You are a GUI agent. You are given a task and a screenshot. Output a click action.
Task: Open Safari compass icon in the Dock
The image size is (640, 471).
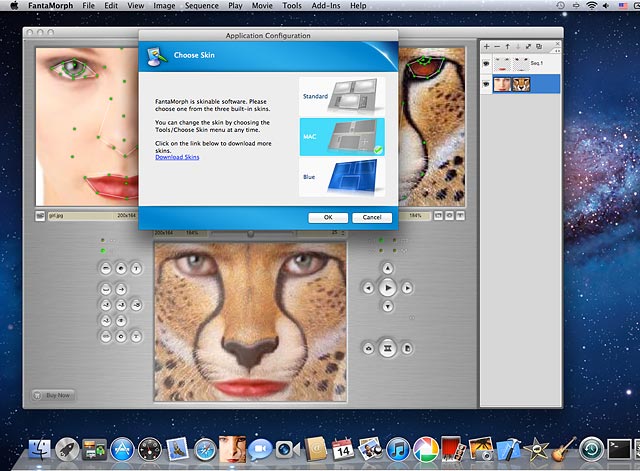click(x=205, y=450)
